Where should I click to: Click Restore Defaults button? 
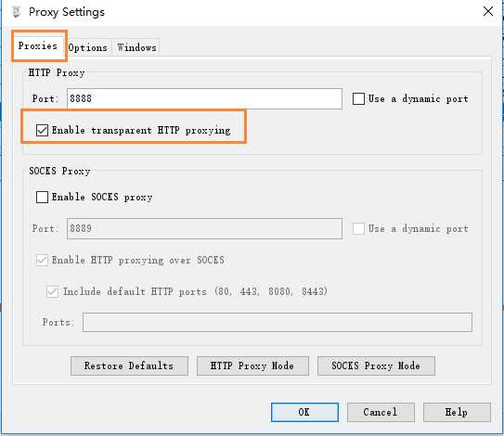point(129,365)
